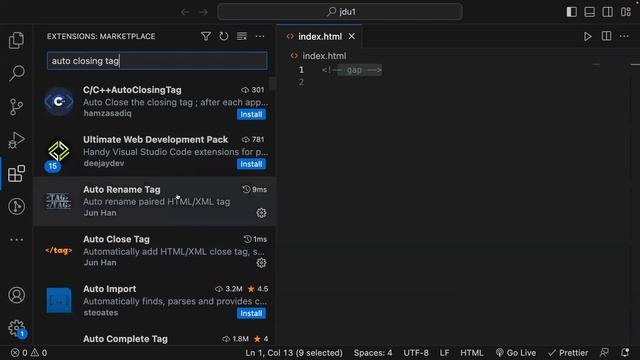Screen dimensions: 640x360
Task: Change file encoding UTF-8
Action: (x=416, y=353)
